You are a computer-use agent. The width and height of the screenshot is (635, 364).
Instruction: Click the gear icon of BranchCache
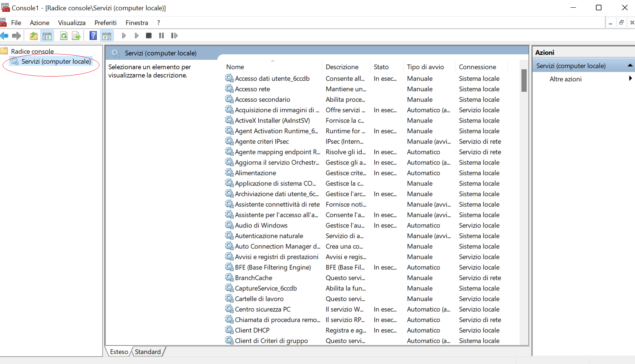click(x=229, y=278)
